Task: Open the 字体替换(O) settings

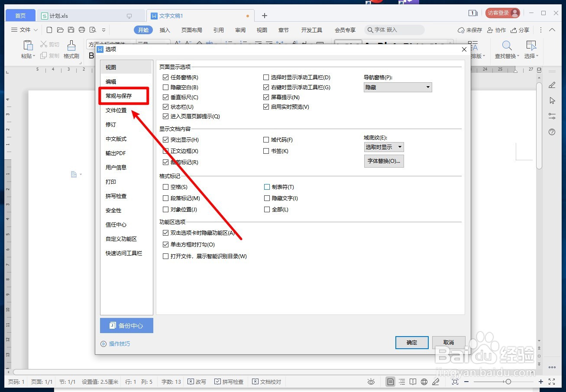Action: coord(384,161)
